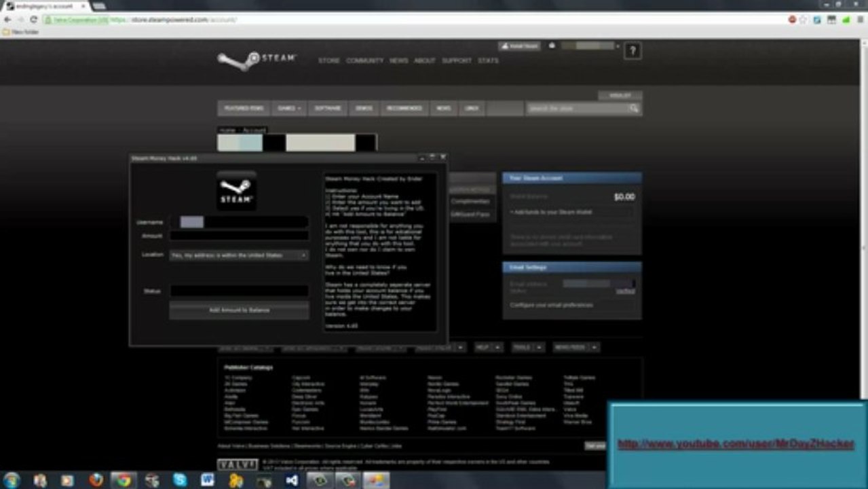Open the Activision publisher catalog

[x=235, y=391]
